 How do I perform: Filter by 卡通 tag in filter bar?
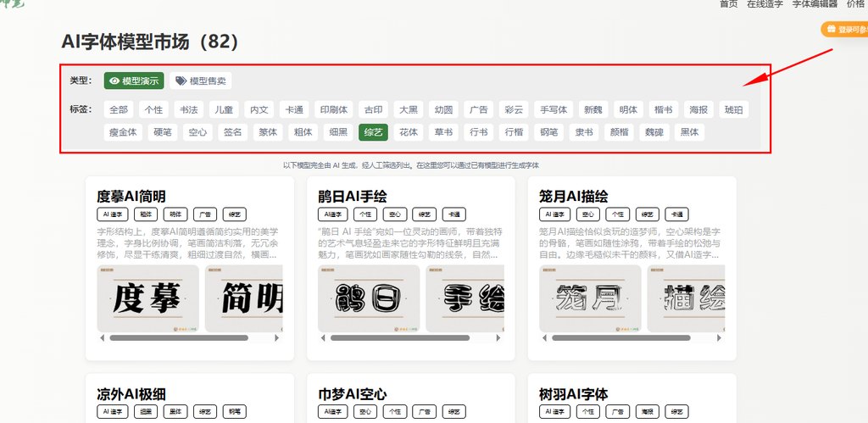294,109
